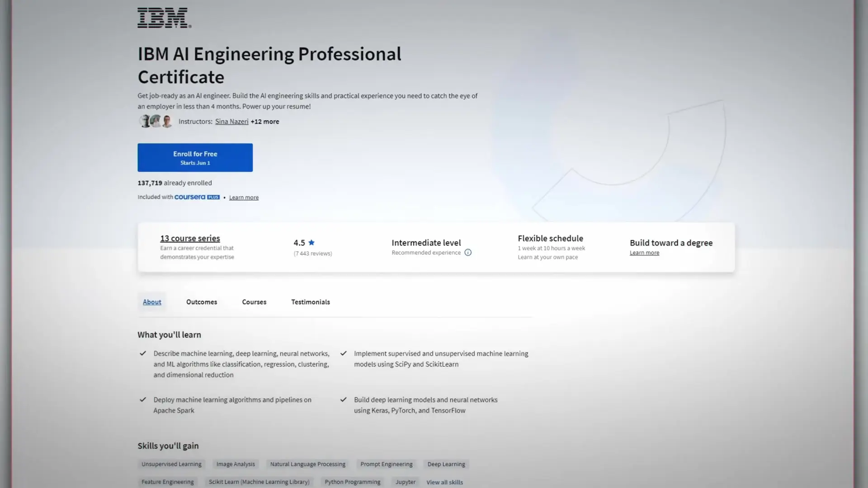Image resolution: width=868 pixels, height=488 pixels.
Task: Switch to the Testimonials tab
Action: pyautogui.click(x=311, y=302)
